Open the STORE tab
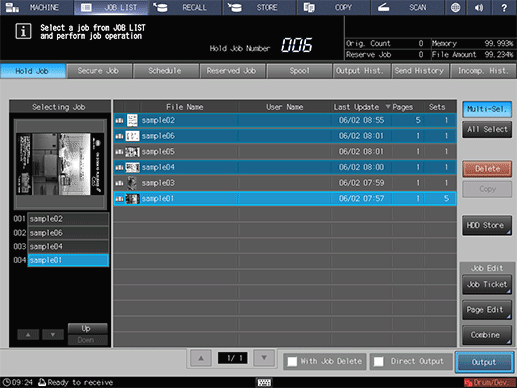 coord(259,7)
